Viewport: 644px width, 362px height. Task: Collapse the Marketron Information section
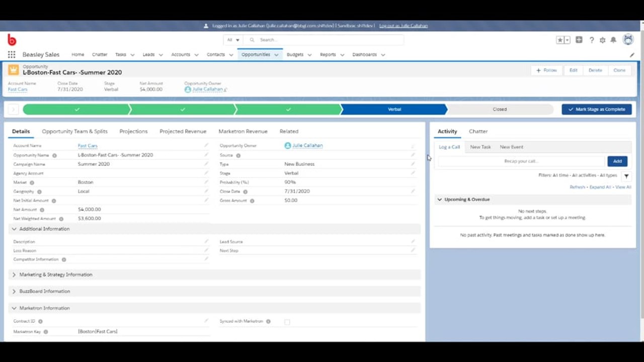coord(215,308)
